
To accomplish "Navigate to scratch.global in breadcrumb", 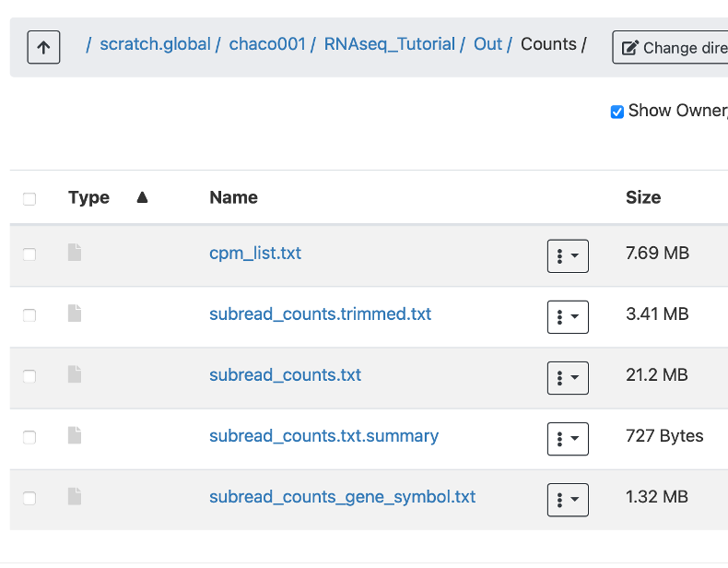I will (155, 44).
